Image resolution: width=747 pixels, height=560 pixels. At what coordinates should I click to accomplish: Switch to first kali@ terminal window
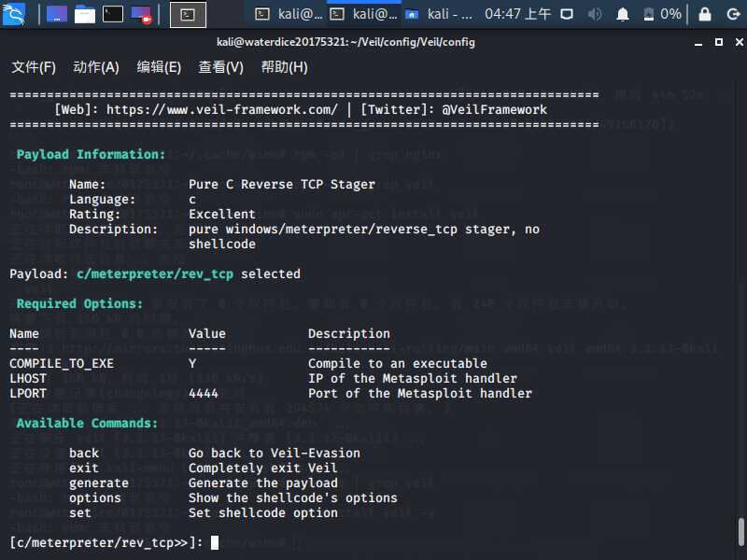(289, 14)
